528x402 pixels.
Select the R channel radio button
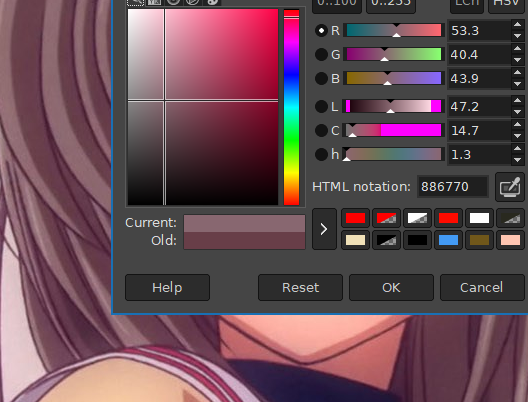(321, 31)
